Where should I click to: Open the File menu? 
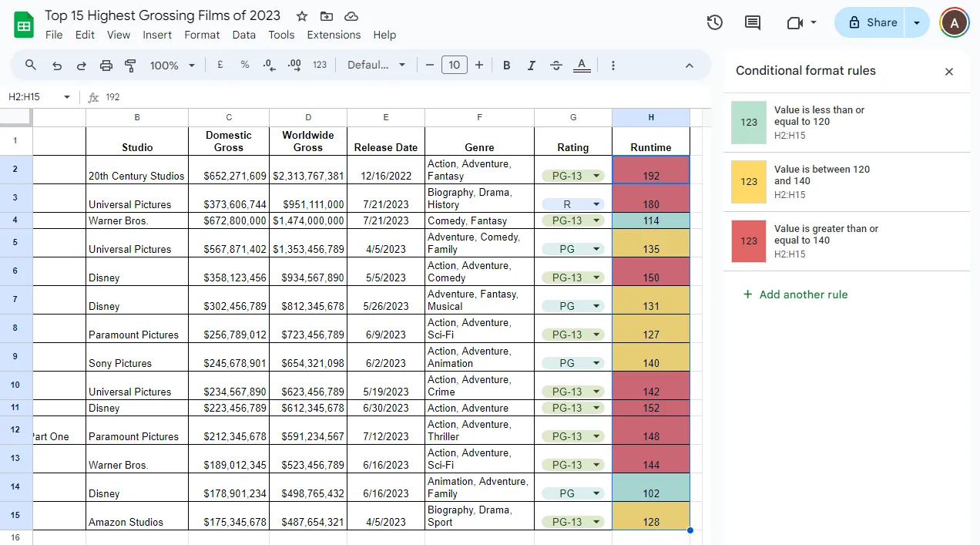[x=54, y=35]
